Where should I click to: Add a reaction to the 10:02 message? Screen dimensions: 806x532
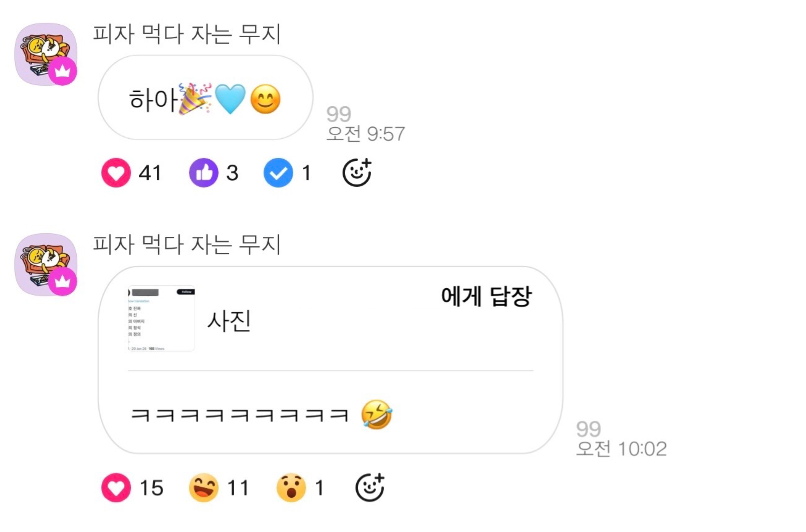pyautogui.click(x=370, y=487)
